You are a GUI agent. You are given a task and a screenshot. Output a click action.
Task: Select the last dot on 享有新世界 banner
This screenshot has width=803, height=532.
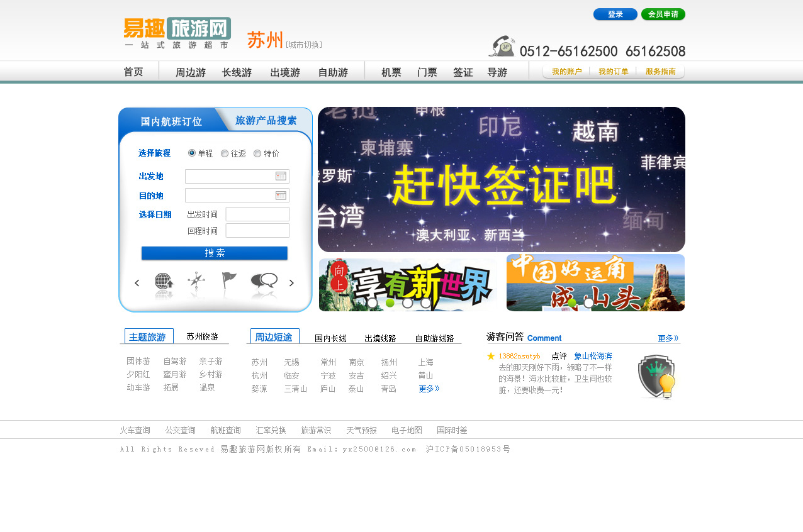[x=426, y=303]
